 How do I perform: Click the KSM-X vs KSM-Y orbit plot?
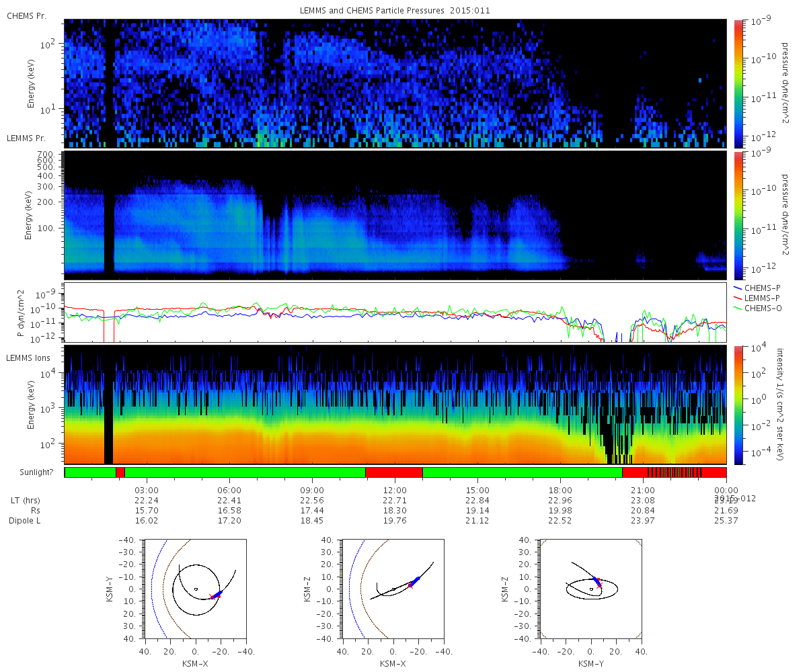click(195, 588)
